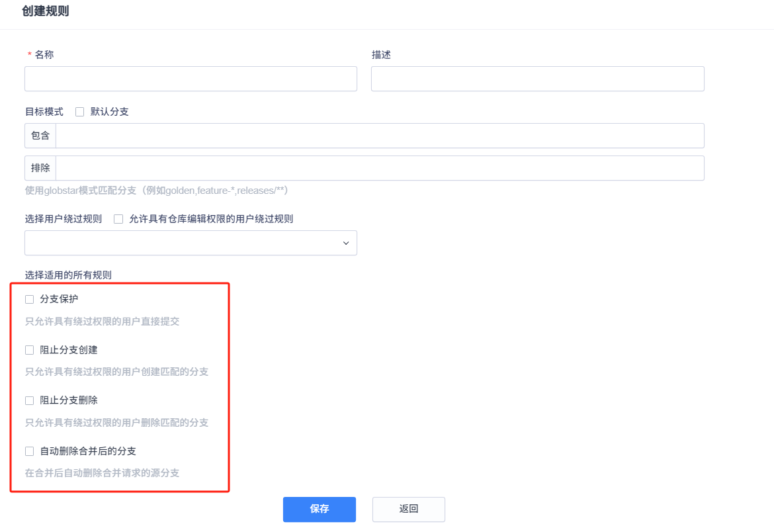Toggle 自动删除合并后的分支 checkbox
The width and height of the screenshot is (774, 532).
coord(30,451)
